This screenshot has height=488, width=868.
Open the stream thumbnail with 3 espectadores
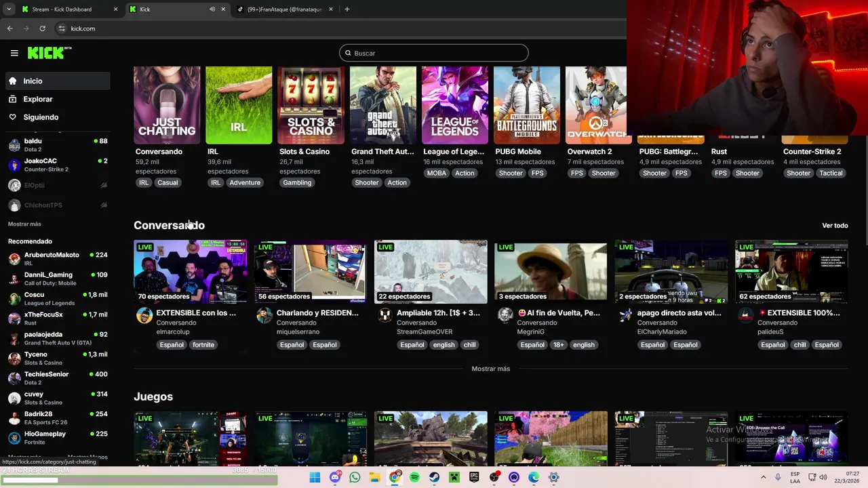551,272
